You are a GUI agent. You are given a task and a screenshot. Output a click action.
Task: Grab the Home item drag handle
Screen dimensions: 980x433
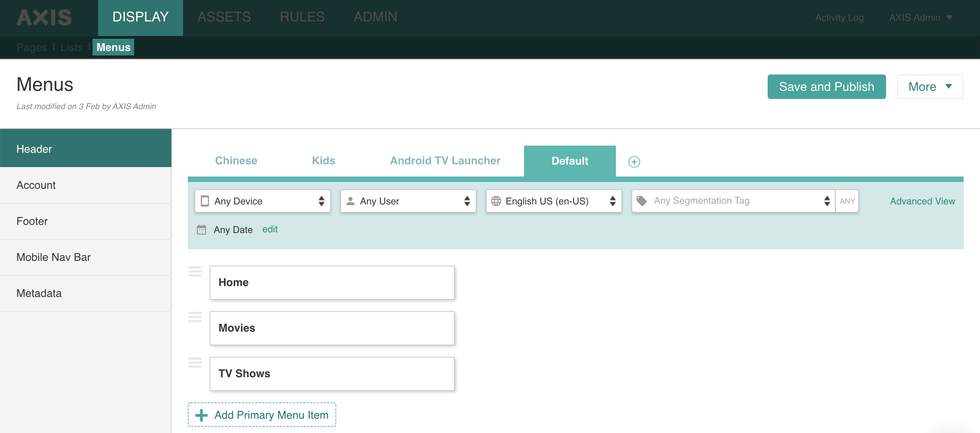coord(195,271)
